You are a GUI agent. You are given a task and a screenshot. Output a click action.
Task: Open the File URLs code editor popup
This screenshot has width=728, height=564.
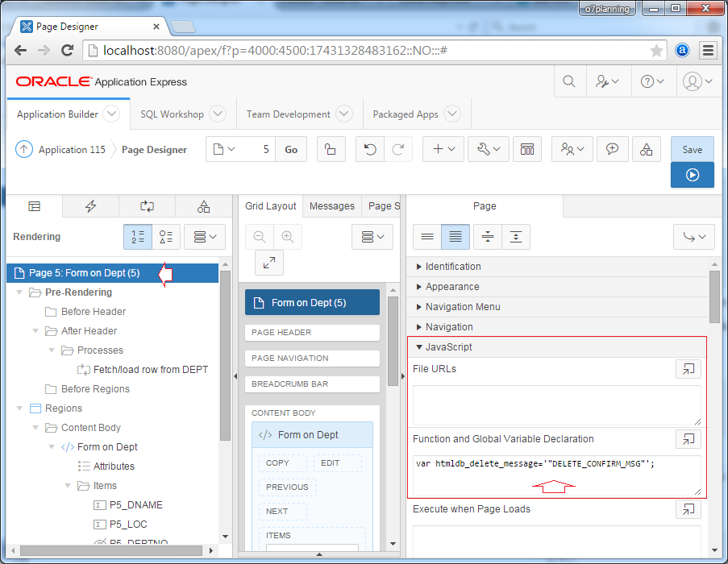point(688,369)
